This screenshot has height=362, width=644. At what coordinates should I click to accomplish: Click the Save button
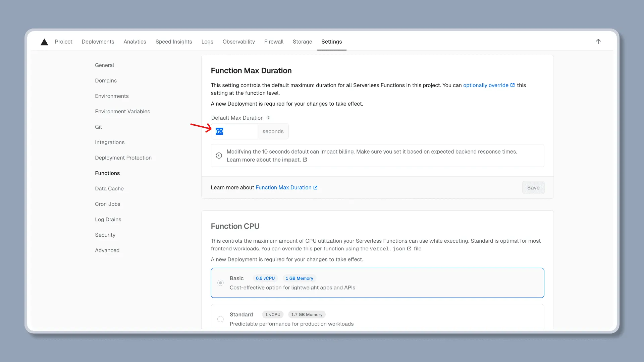[533, 188]
